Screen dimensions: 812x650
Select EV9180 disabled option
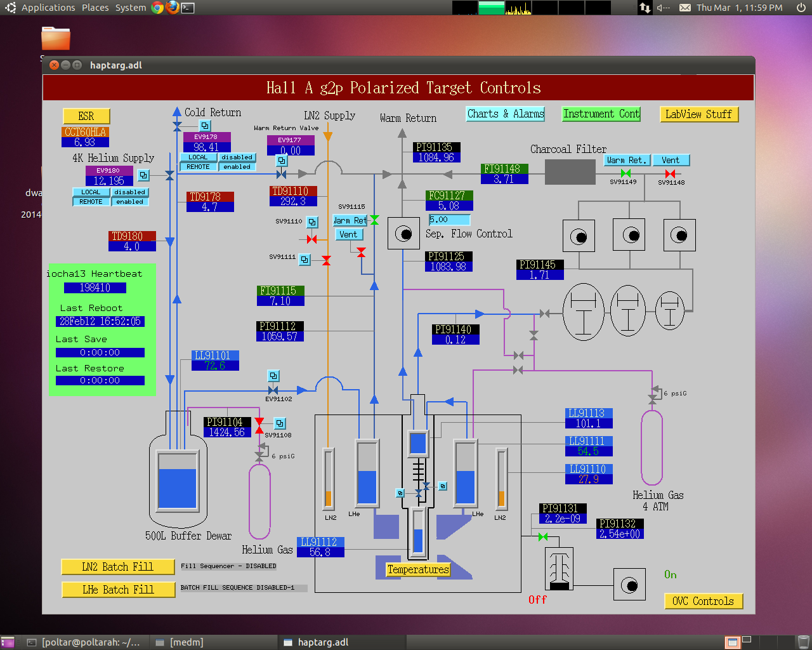point(130,192)
